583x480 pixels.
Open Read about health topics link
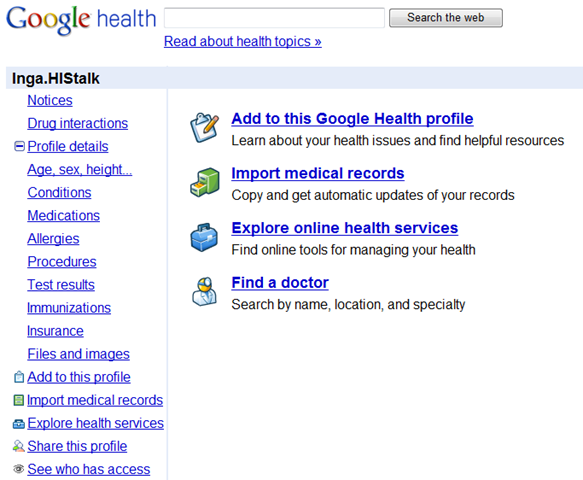coord(243,41)
